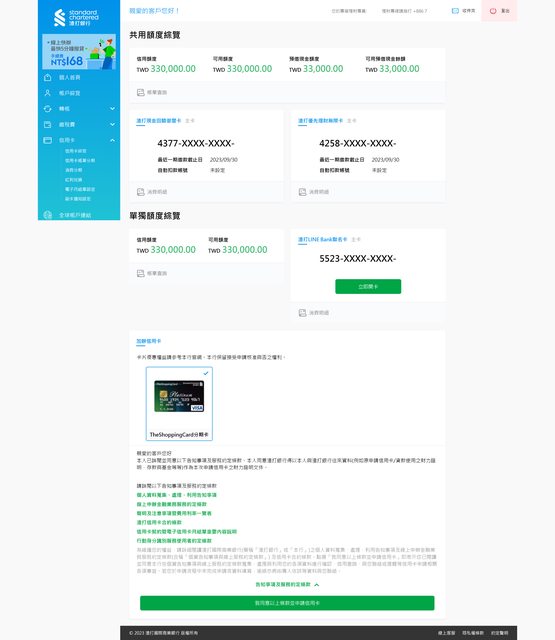Image resolution: width=555 pixels, height=640 pixels.
Task: Open the inbox envelope icon in header
Action: (x=455, y=11)
